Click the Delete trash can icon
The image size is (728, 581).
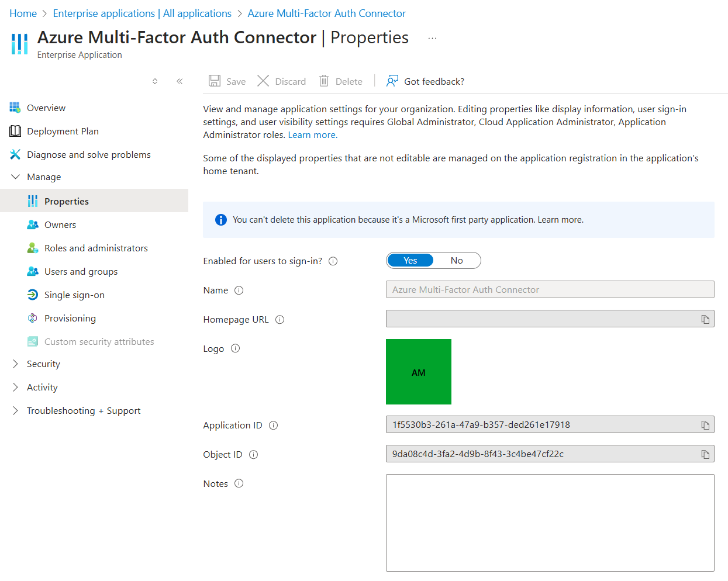coord(324,81)
